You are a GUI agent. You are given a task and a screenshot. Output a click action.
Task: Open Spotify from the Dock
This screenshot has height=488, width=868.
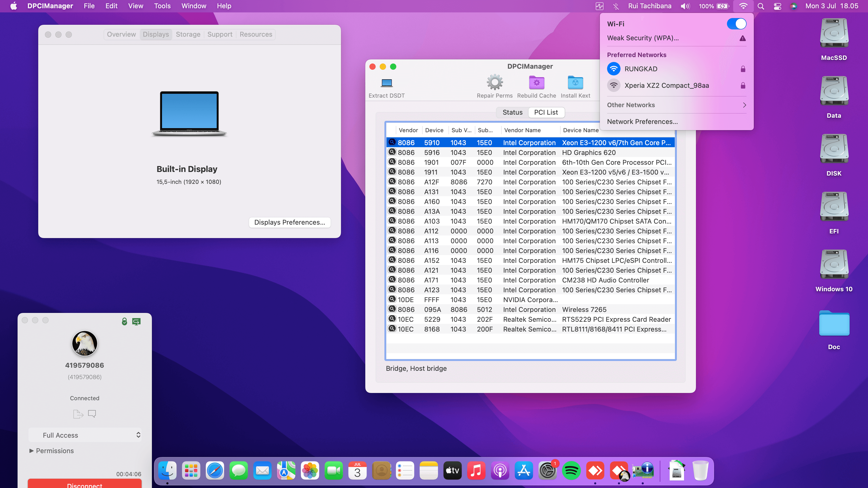pyautogui.click(x=571, y=470)
